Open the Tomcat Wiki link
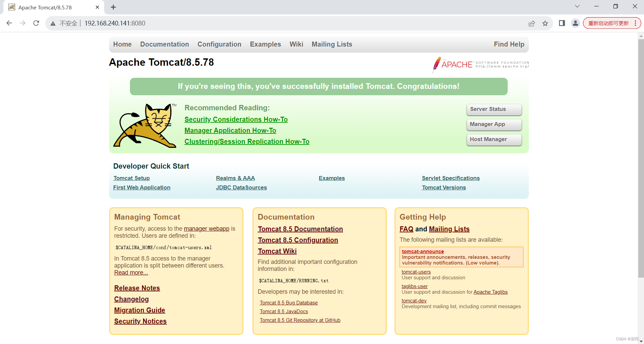Screen dimensions: 644x344 point(277,251)
